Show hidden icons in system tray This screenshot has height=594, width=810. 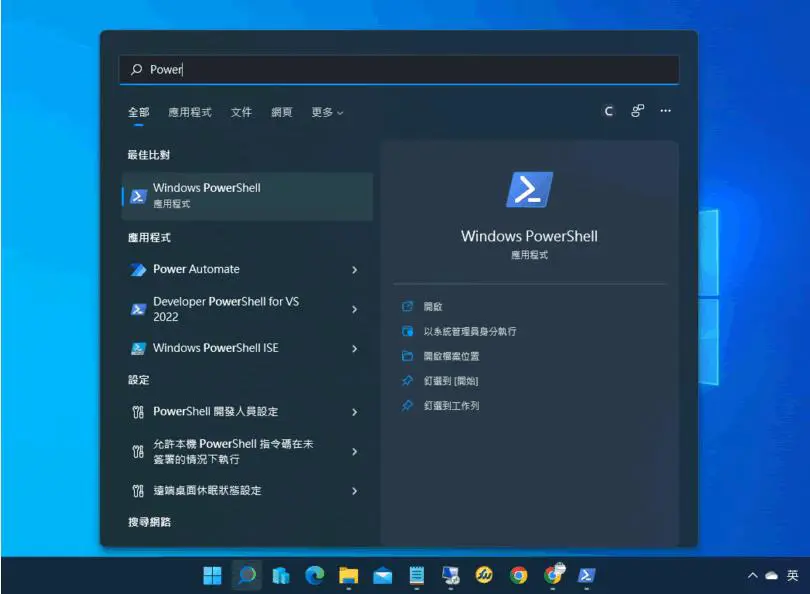(753, 575)
